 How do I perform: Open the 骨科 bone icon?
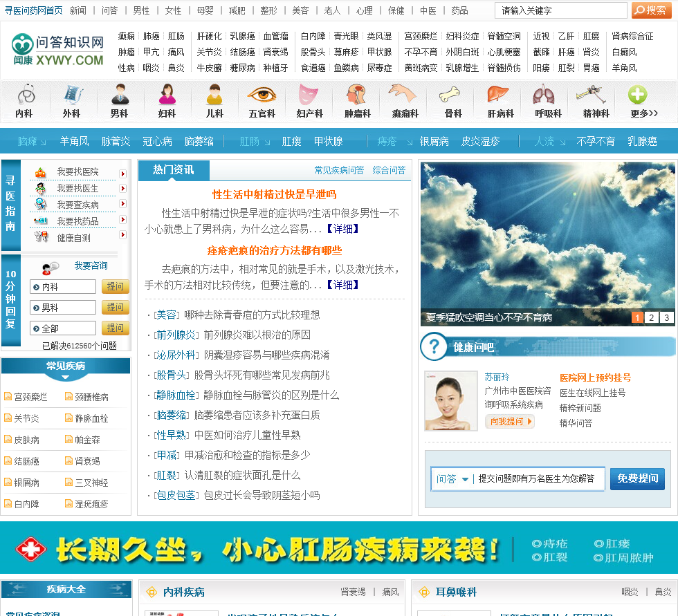[x=450, y=95]
